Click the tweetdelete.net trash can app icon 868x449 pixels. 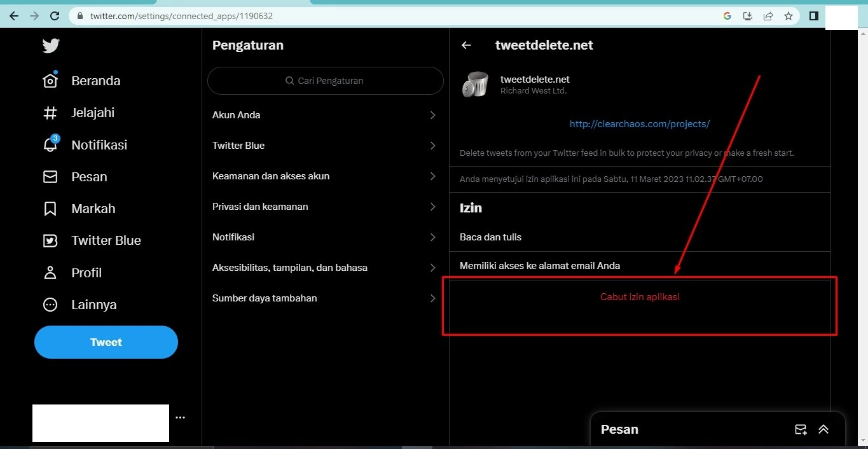click(475, 85)
